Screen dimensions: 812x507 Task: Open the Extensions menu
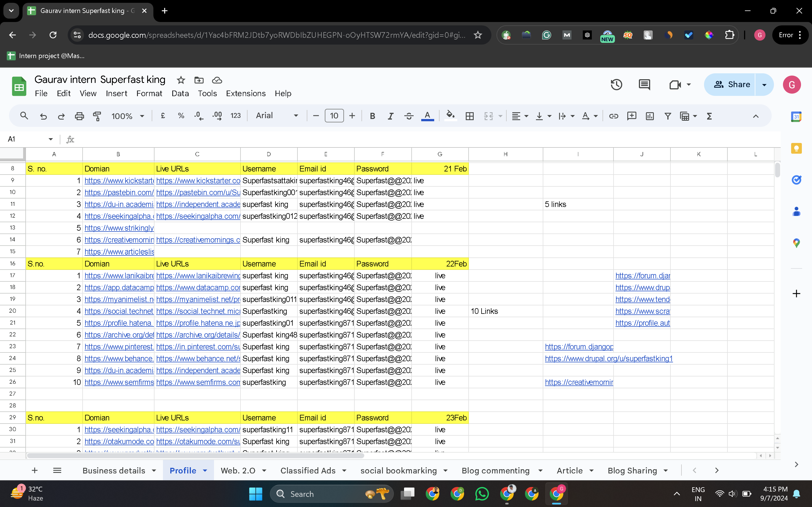click(245, 93)
